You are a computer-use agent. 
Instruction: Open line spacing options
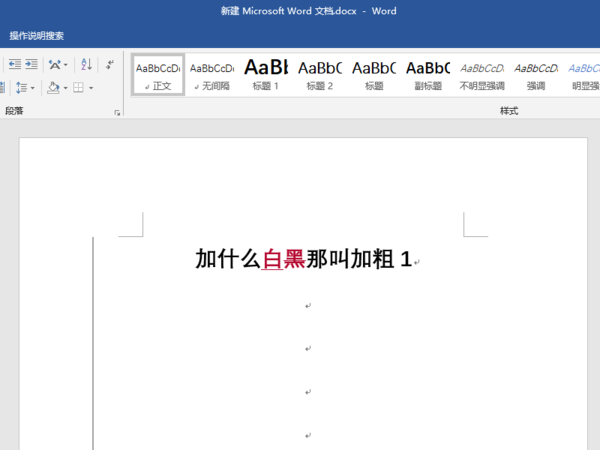coord(21,88)
